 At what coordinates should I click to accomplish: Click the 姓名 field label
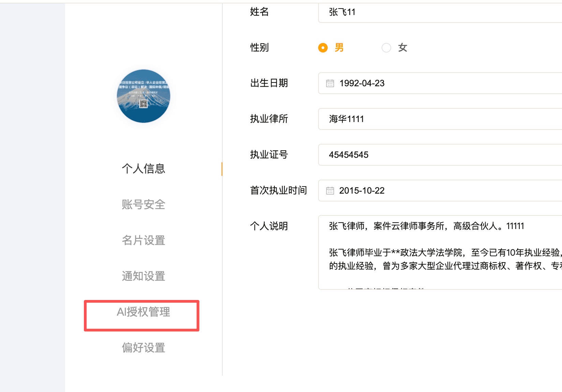point(260,12)
